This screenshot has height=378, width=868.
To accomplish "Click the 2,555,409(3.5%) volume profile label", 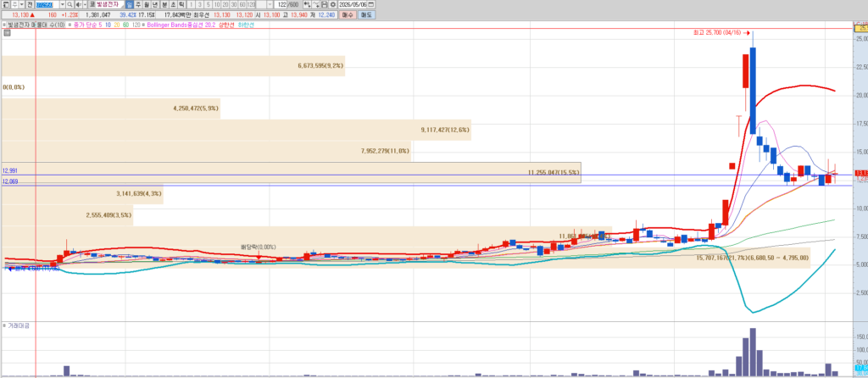I will 109,214.
